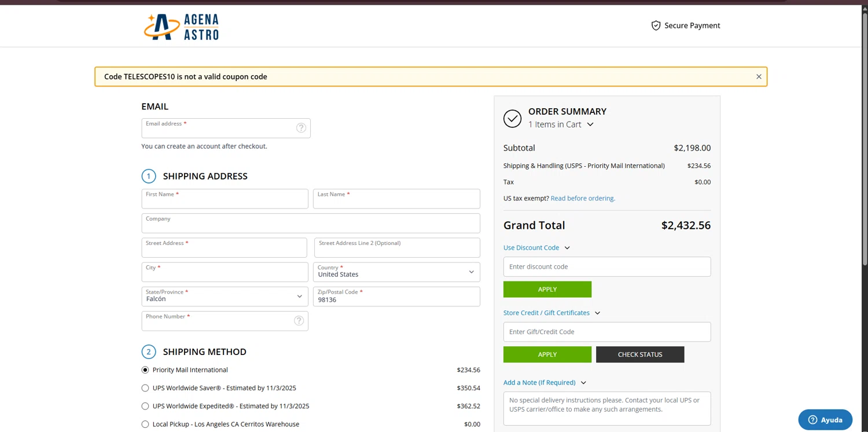The width and height of the screenshot is (868, 432).
Task: Dismiss the invalid coupon code alert
Action: tap(759, 76)
